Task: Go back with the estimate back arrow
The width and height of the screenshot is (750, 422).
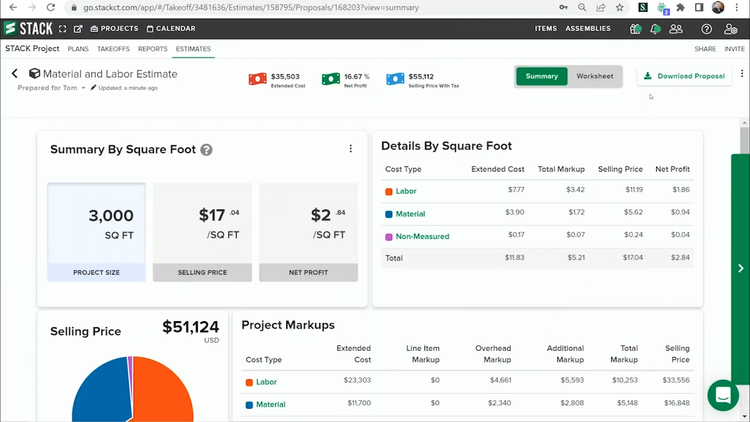Action: [15, 73]
